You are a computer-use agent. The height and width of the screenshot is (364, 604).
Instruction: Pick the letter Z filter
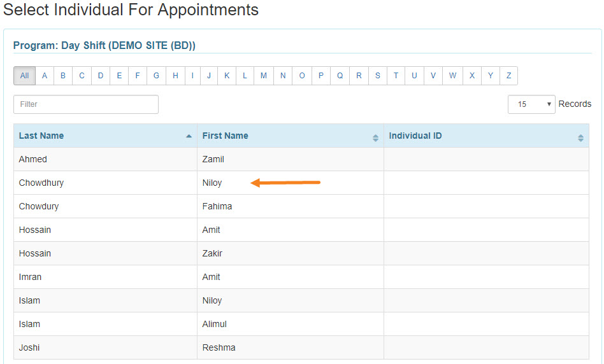point(508,76)
